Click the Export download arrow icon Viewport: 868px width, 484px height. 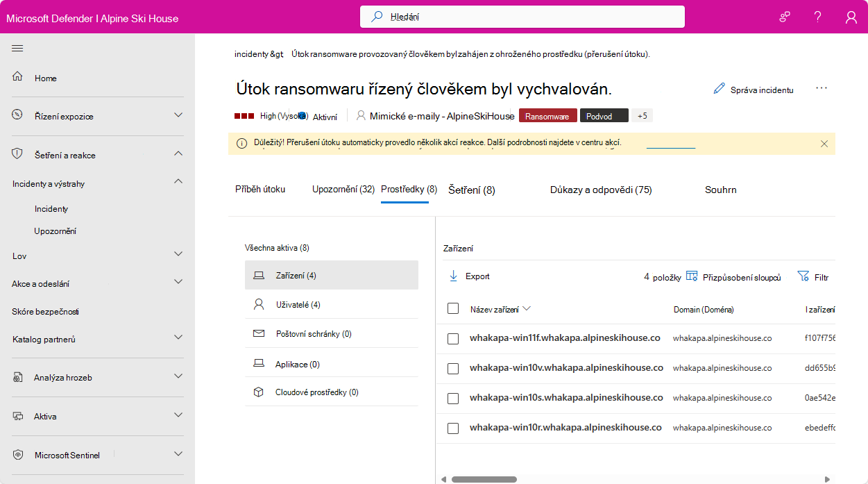[x=454, y=276]
